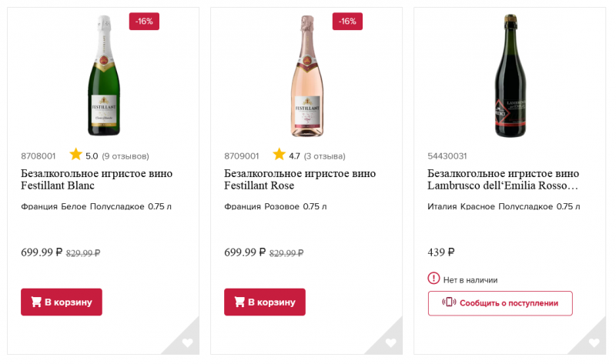Click the star rating of Festillant Blanc
Screen dimensions: 616x364
point(75,155)
